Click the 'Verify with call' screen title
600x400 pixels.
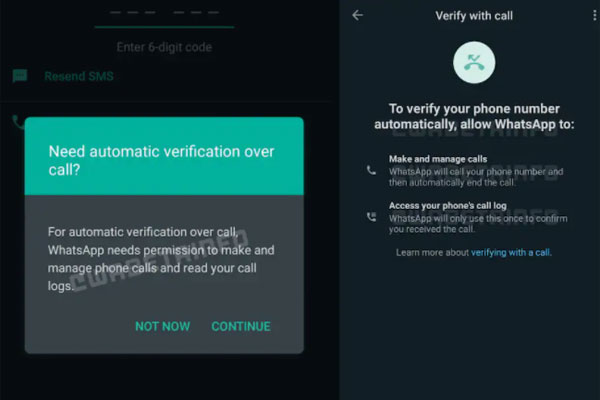tap(474, 16)
